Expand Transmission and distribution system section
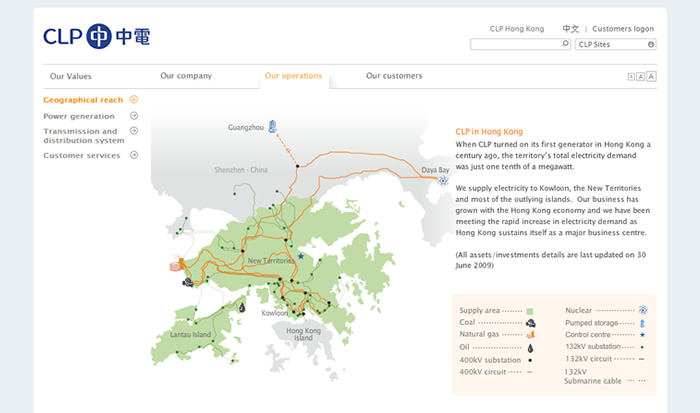The height and width of the screenshot is (413, 700). point(134,131)
